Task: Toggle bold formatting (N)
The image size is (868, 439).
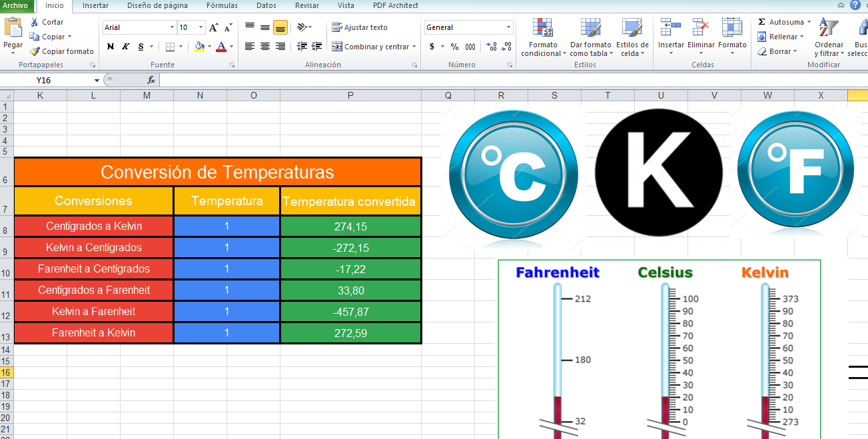Action: pyautogui.click(x=110, y=47)
